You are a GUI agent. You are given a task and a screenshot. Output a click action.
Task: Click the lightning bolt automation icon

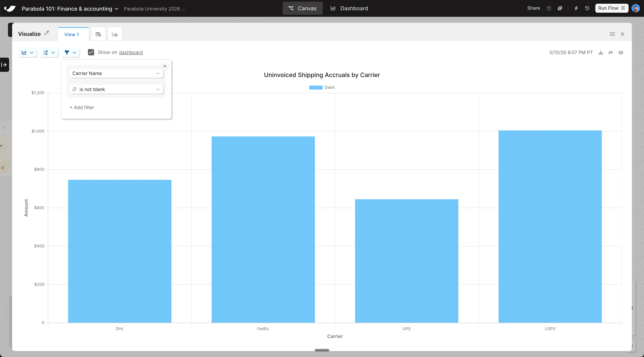point(576,8)
